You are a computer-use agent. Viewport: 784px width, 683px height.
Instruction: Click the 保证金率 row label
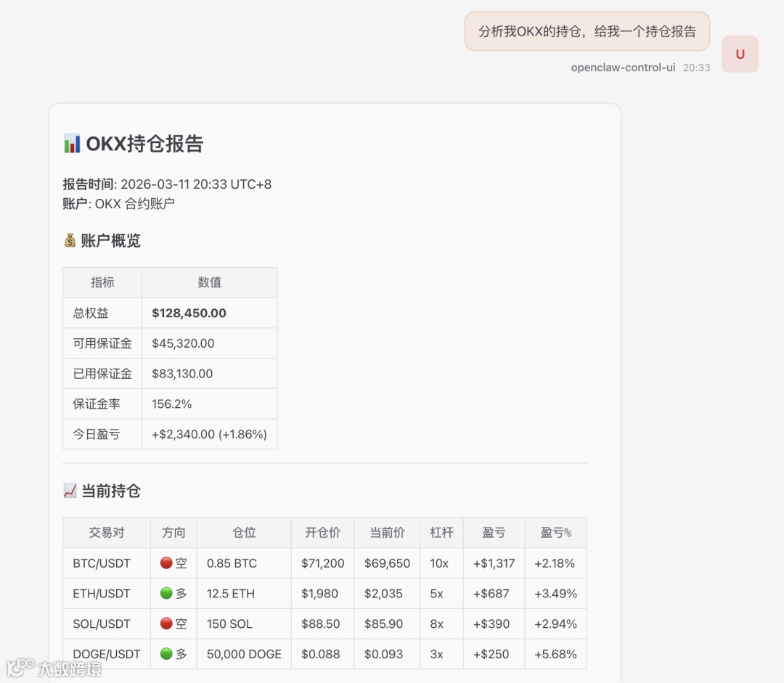point(97,404)
